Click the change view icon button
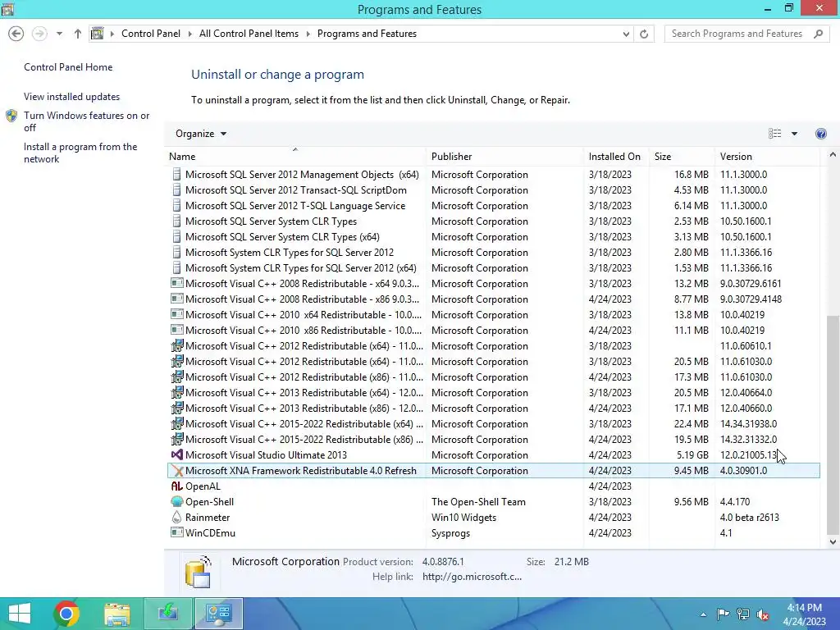 774,134
